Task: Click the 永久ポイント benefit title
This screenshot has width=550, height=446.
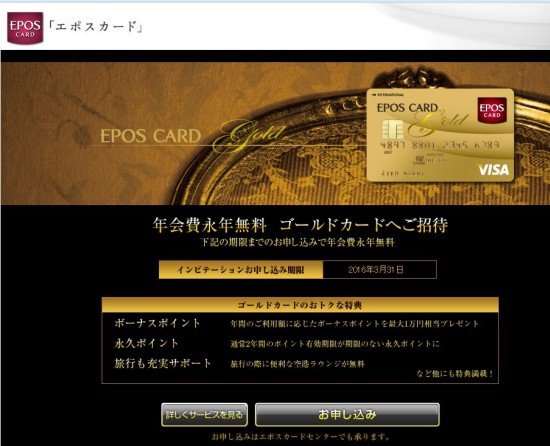Action: click(x=146, y=343)
